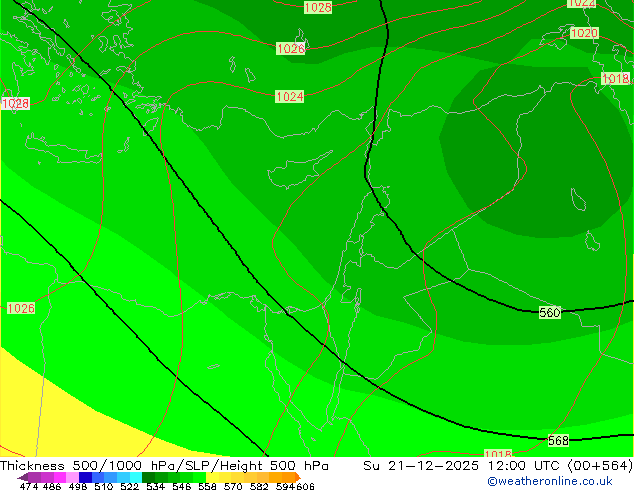Click the dark navy blue legend swatch
The width and height of the screenshot is (634, 490).
[x=85, y=477]
